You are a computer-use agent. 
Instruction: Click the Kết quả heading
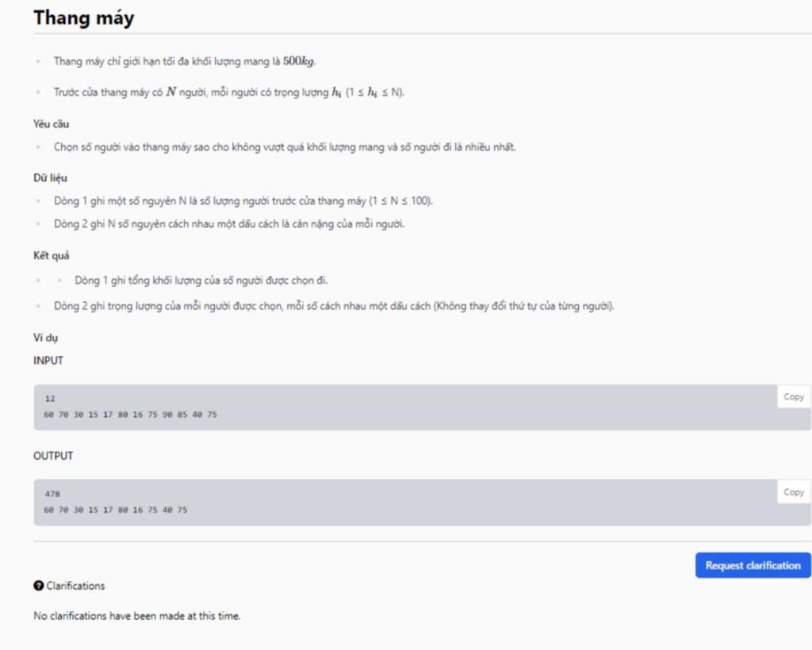click(52, 256)
